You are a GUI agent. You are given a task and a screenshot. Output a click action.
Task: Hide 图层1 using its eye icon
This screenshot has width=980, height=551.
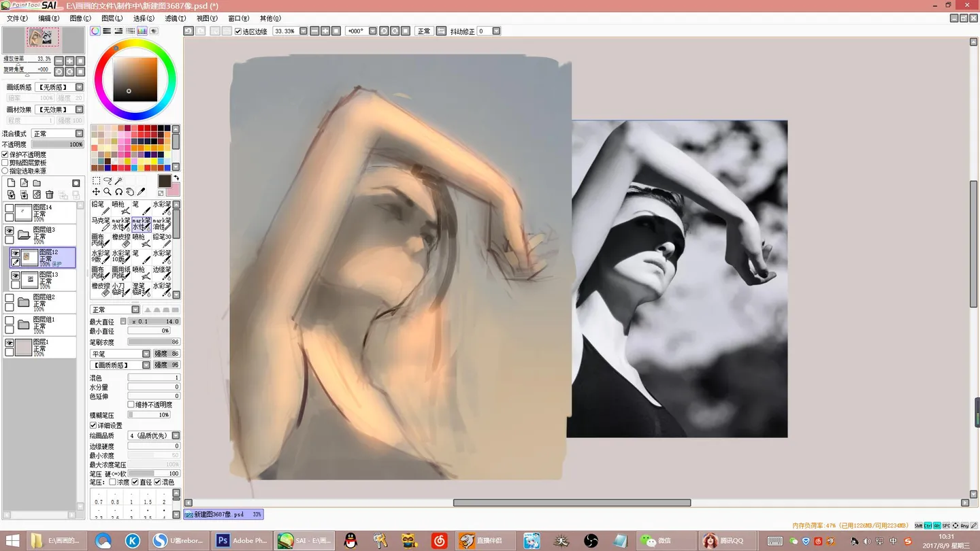10,344
